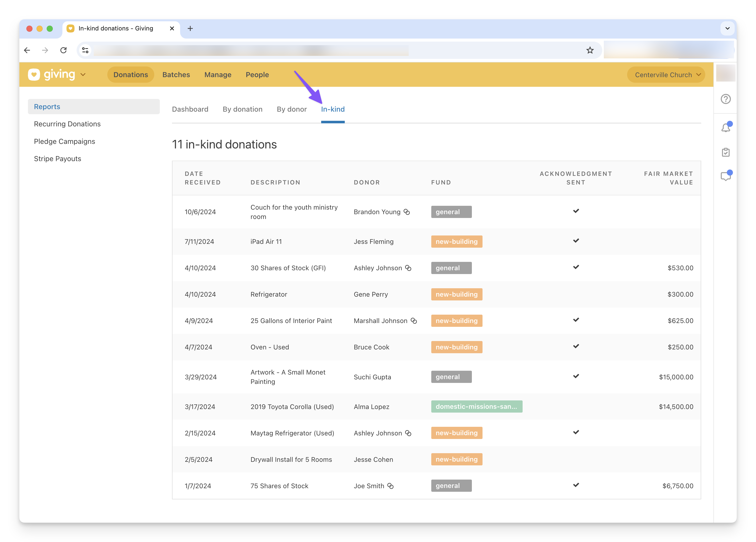Expand the browser tab search dropdown

[x=727, y=29]
